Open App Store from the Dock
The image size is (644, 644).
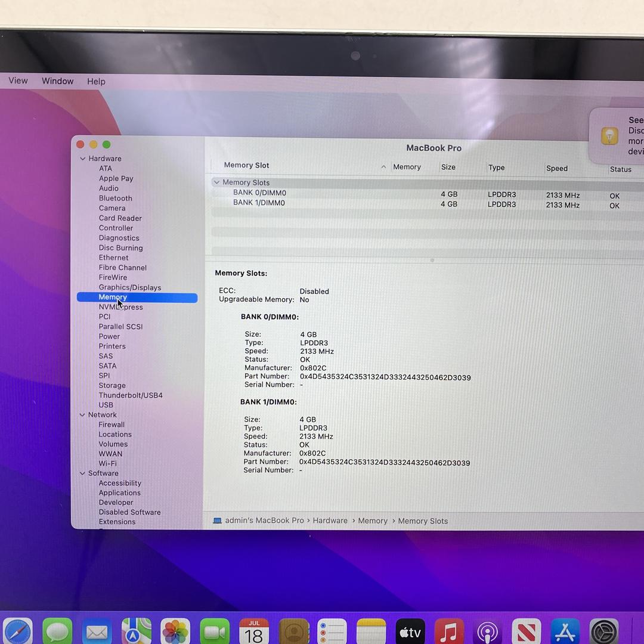pos(565,631)
